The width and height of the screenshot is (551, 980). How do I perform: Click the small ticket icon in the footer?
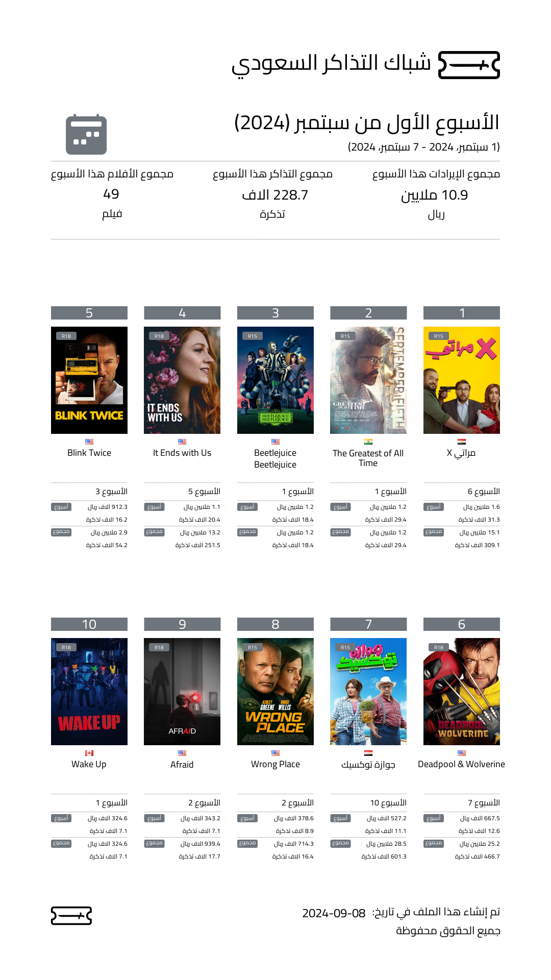click(x=71, y=916)
